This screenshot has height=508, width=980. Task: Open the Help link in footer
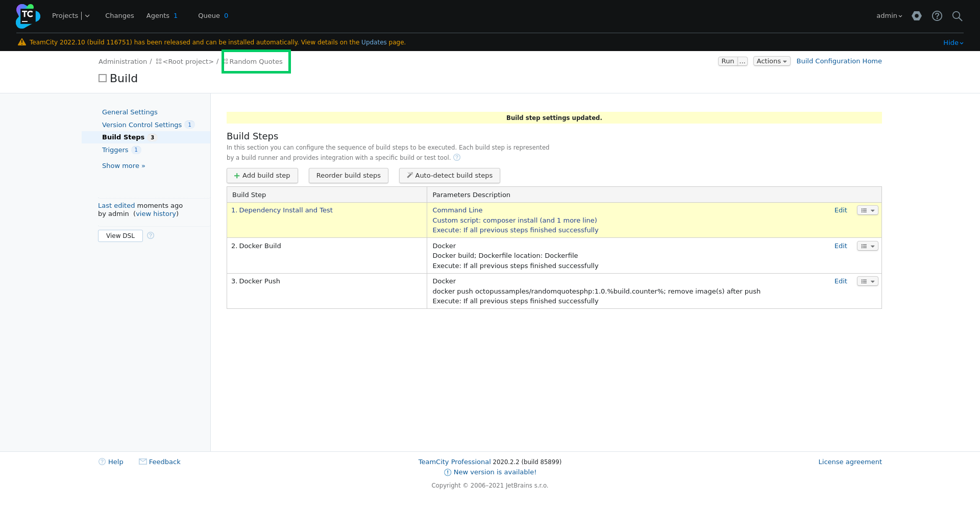pyautogui.click(x=116, y=462)
